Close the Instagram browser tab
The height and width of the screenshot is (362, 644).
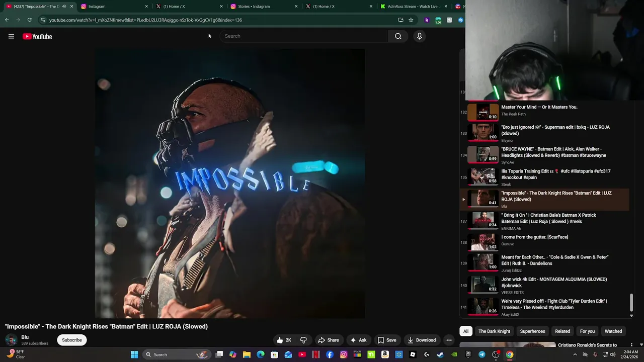click(146, 7)
